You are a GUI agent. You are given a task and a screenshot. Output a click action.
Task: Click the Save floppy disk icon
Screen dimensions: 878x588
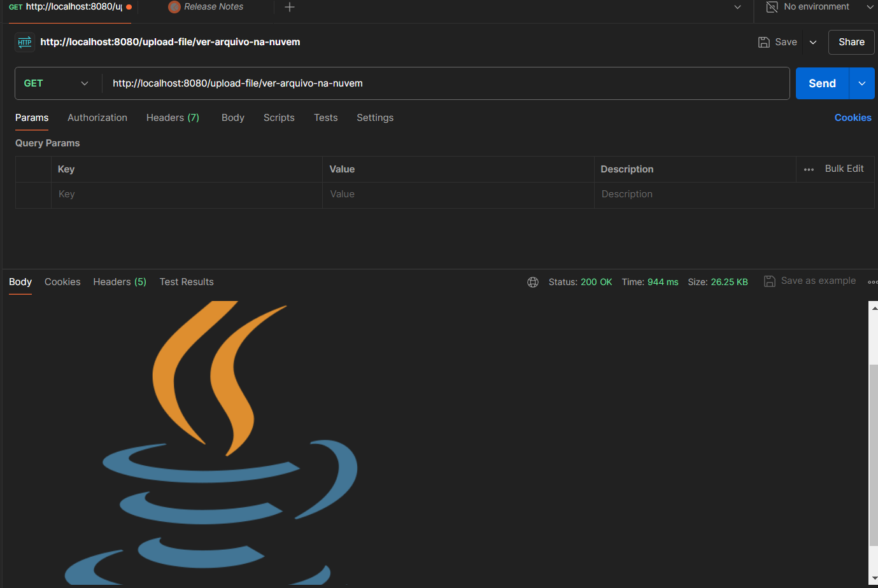[764, 42]
